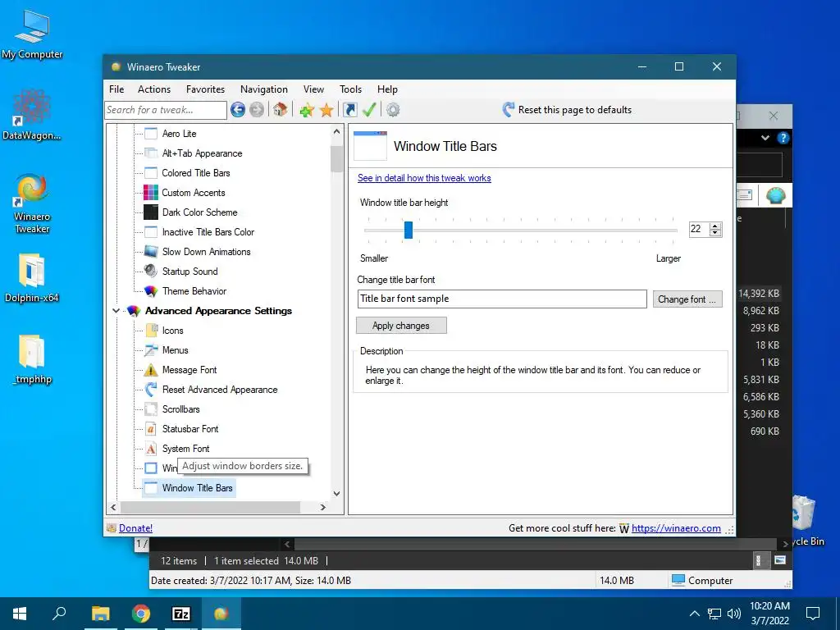Screen dimensions: 840x630
Task: Open Favorites via the gold star icon
Action: click(326, 110)
